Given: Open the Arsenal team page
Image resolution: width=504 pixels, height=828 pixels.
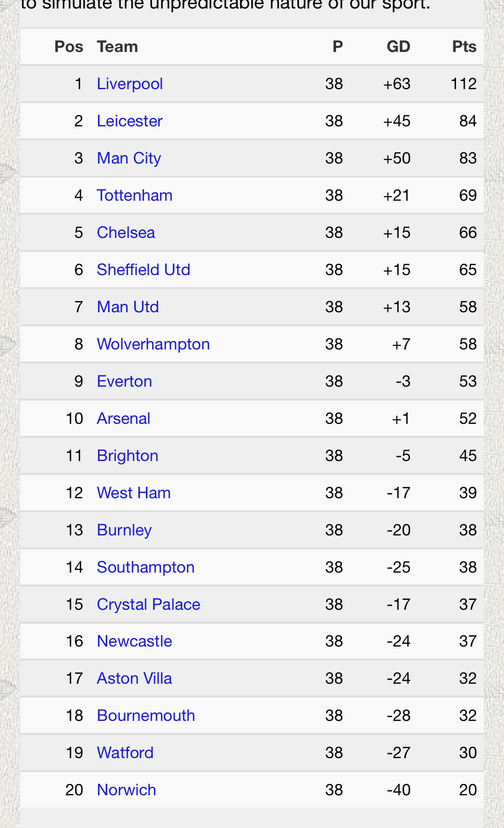Looking at the screenshot, I should (x=124, y=418).
